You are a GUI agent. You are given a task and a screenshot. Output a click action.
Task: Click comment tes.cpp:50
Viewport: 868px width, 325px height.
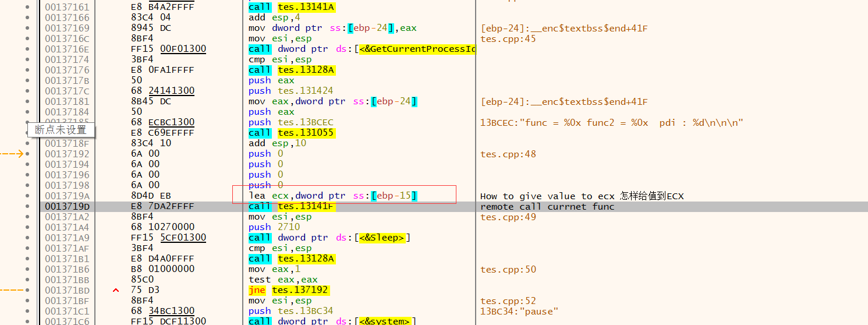point(508,269)
